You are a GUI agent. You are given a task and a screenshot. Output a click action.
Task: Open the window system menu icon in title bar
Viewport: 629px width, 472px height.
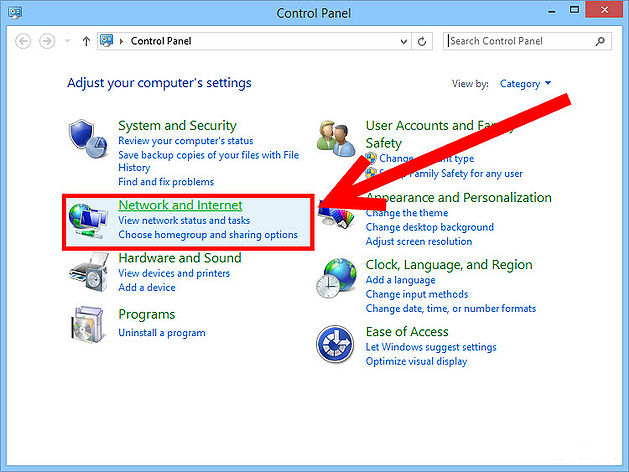(15, 12)
